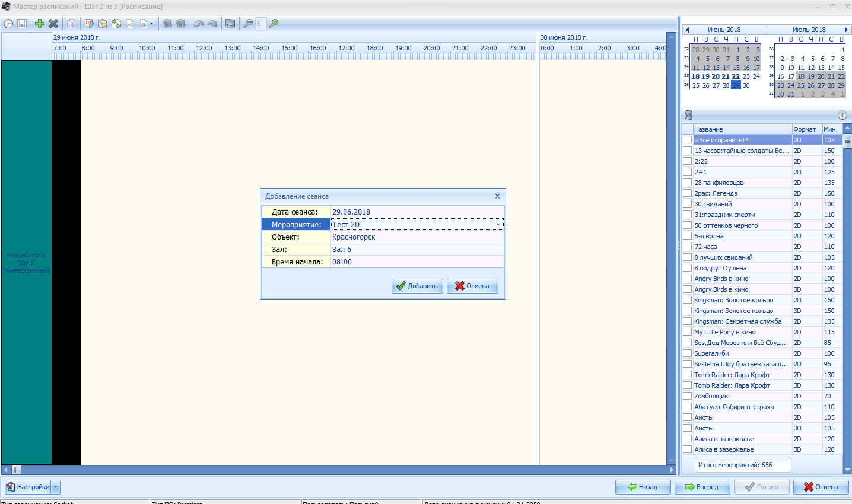Click the zoom level field showing 8

point(261,24)
